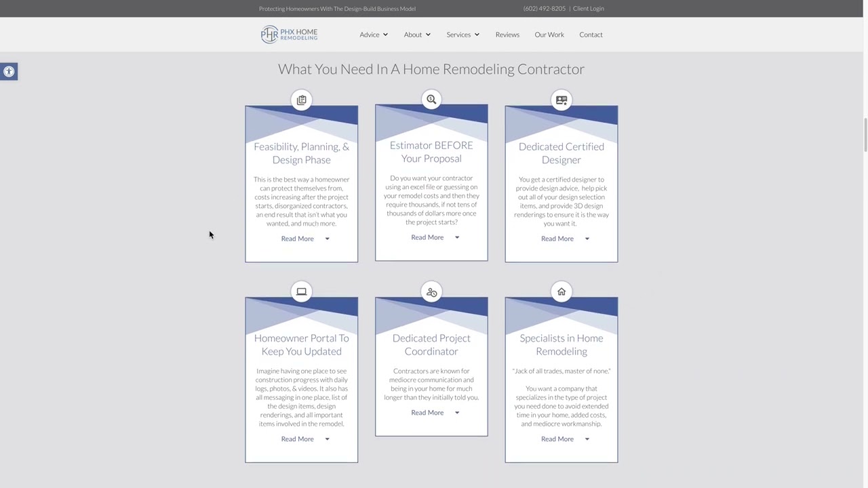The height and width of the screenshot is (488, 868).
Task: Expand the Services menu
Action: pyautogui.click(x=463, y=35)
